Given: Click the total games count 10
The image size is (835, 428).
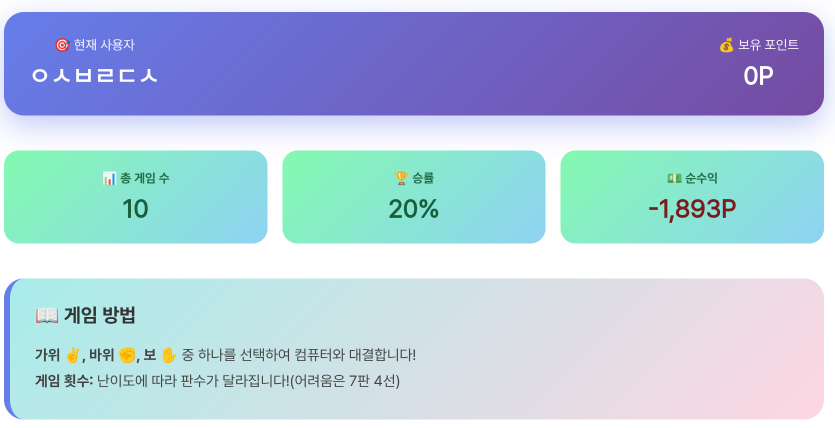Looking at the screenshot, I should [x=135, y=209].
